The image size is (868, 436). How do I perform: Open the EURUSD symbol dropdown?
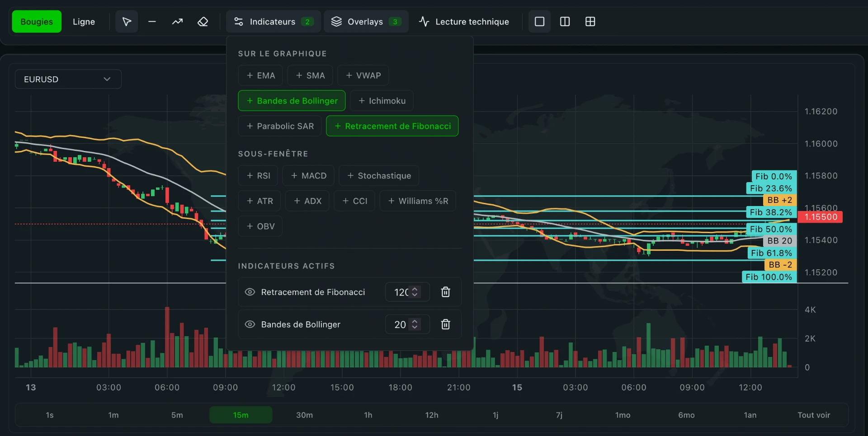coord(68,79)
